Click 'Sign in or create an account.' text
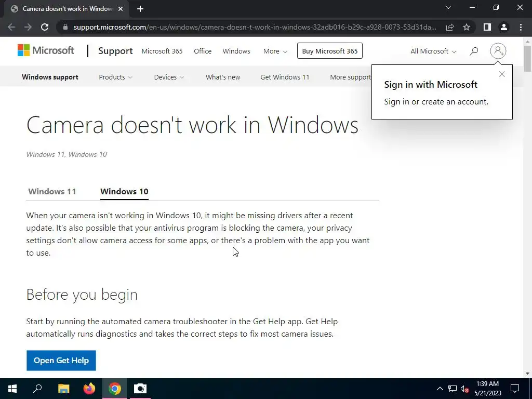 (x=436, y=102)
